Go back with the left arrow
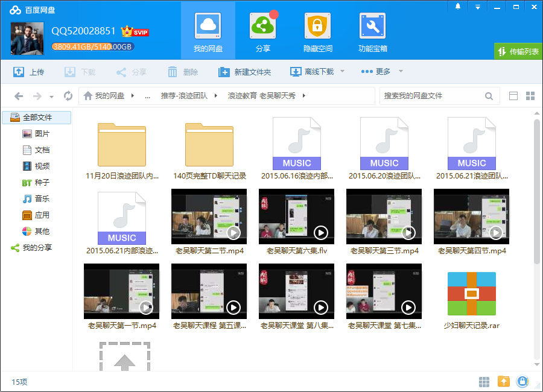Screen dimensions: 543x392 point(19,96)
